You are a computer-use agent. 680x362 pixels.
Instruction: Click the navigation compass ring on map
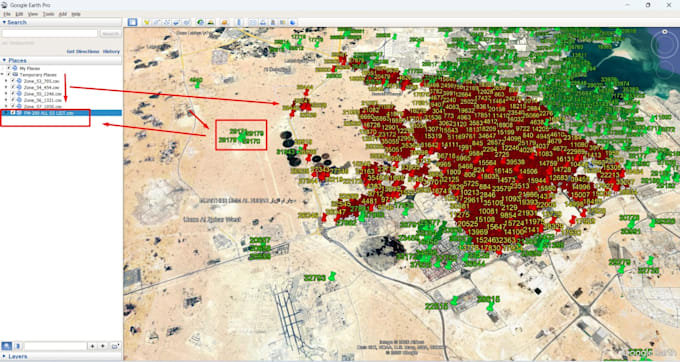664,44
